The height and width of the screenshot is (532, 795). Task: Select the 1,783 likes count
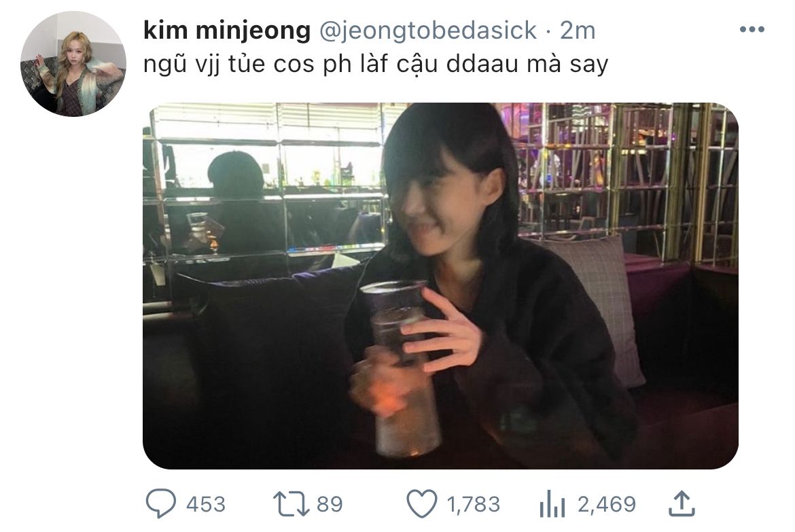click(473, 504)
